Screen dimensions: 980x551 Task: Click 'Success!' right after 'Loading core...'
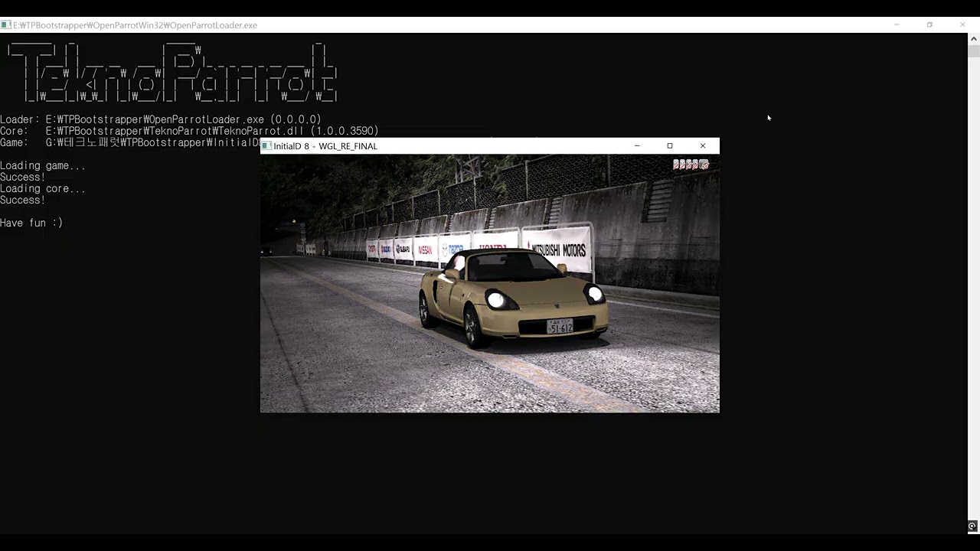point(23,200)
